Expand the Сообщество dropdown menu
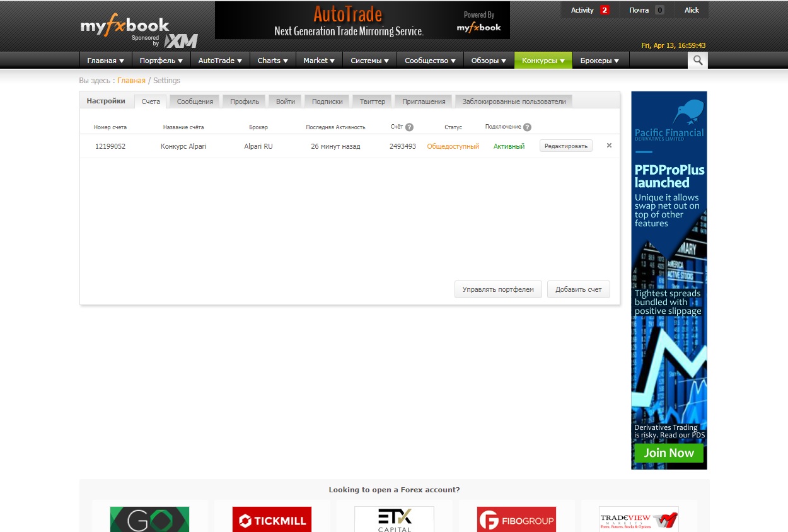Screen dimensions: 788x532 [x=430, y=61]
